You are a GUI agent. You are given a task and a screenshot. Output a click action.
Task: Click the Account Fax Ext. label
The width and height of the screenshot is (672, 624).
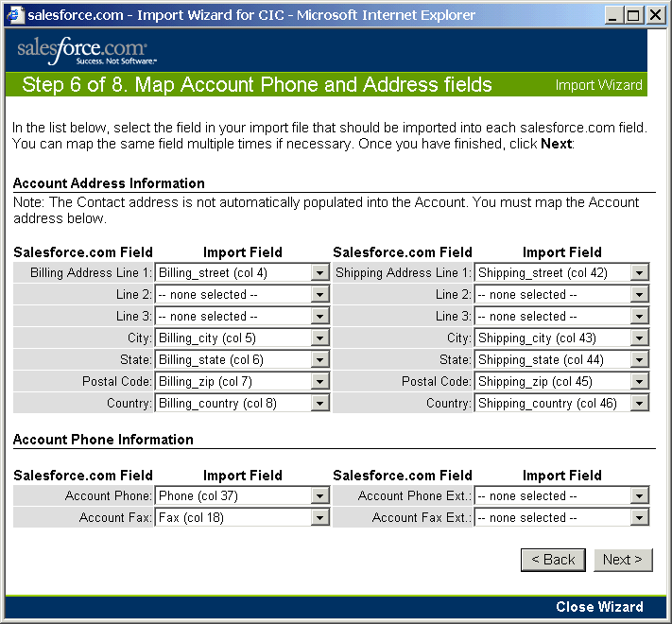click(422, 518)
